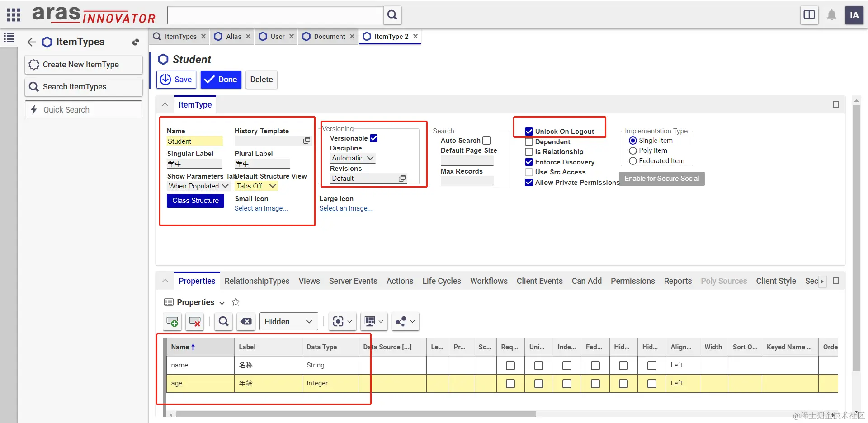Enable Use Src Access checkbox
868x423 pixels.
(529, 172)
